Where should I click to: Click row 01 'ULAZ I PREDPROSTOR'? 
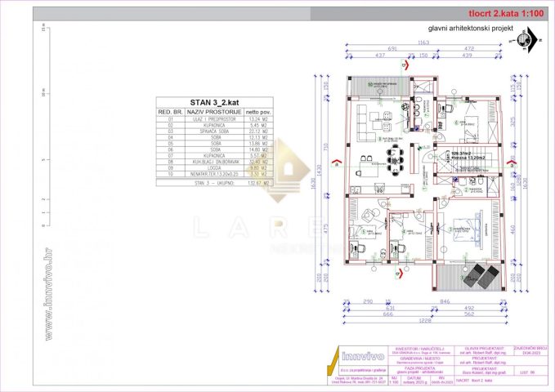(214, 119)
